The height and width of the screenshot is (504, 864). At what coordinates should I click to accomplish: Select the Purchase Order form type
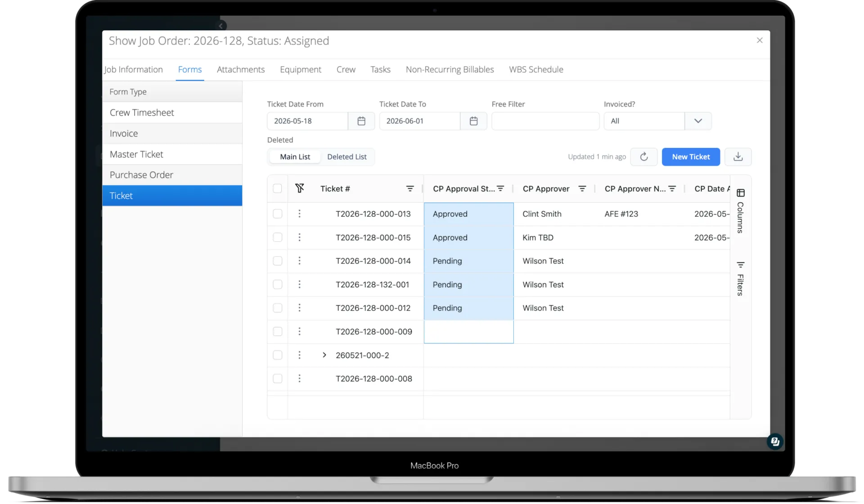(x=172, y=175)
